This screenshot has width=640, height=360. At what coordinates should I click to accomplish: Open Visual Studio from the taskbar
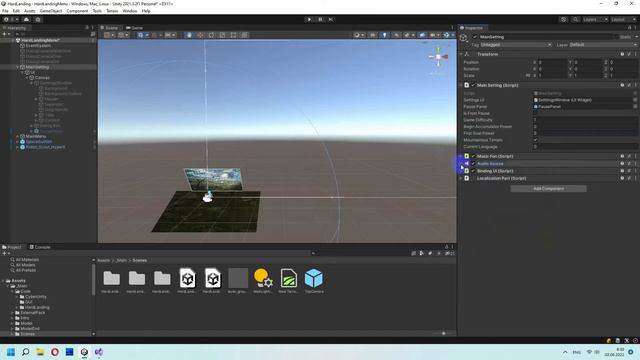tap(99, 352)
